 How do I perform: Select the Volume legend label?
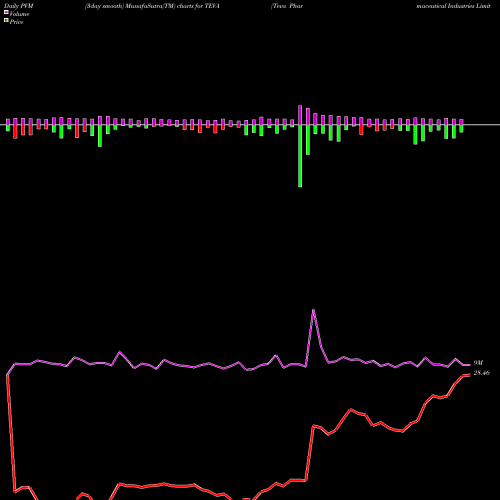pyautogui.click(x=19, y=14)
